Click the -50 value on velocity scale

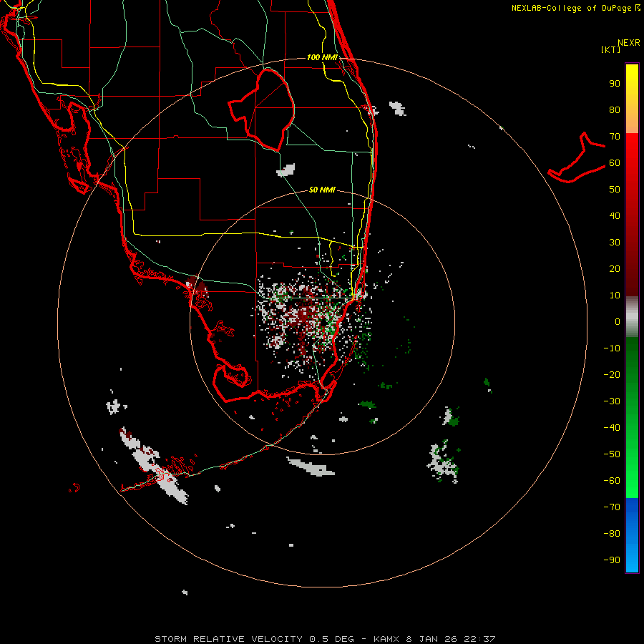612,454
